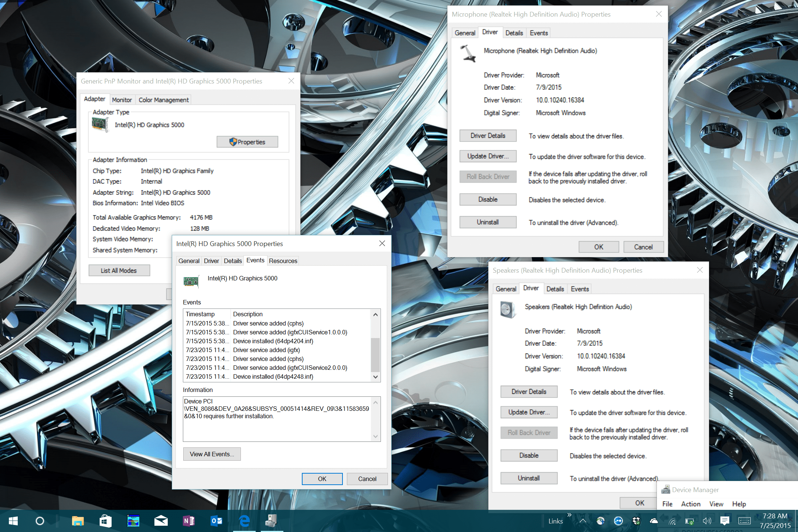Open General tab in Intel HD Graphics Properties
Image resolution: width=798 pixels, height=532 pixels.
pyautogui.click(x=189, y=261)
